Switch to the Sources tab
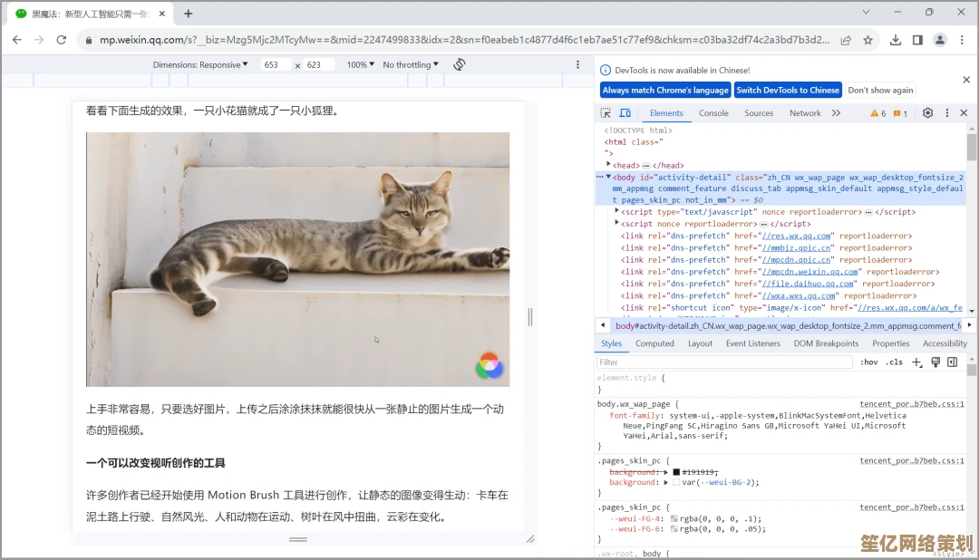 (x=759, y=113)
